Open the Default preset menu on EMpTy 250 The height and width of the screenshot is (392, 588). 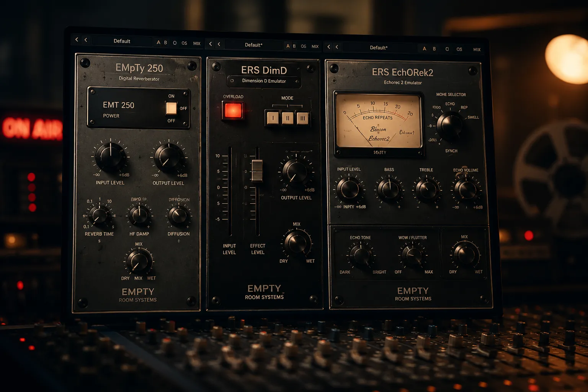122,41
